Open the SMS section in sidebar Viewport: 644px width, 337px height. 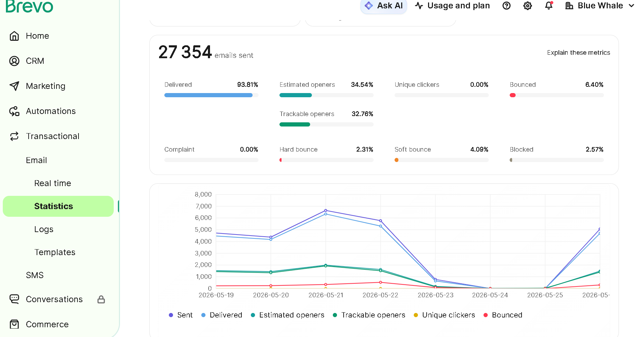[35, 275]
